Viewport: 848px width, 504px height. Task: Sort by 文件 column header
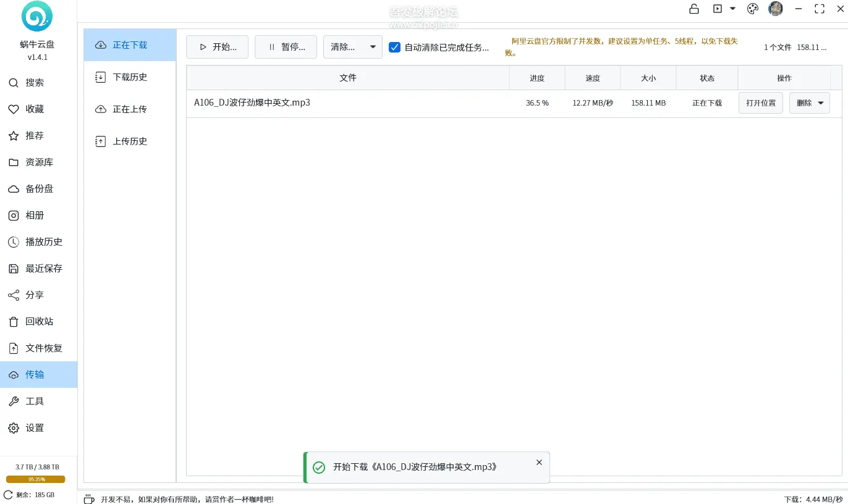[348, 78]
